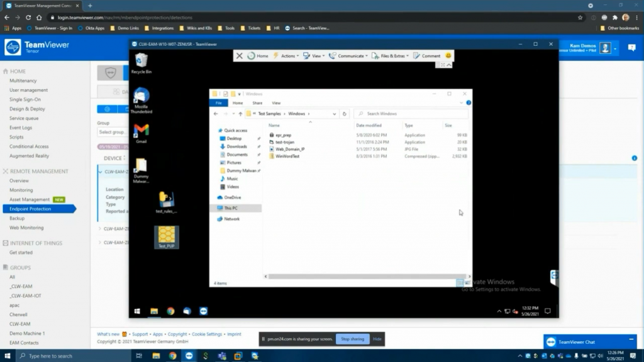Viewport: 644px width, 362px height.
Task: Click the Explorer horizontal scrollbar
Action: tap(367, 277)
